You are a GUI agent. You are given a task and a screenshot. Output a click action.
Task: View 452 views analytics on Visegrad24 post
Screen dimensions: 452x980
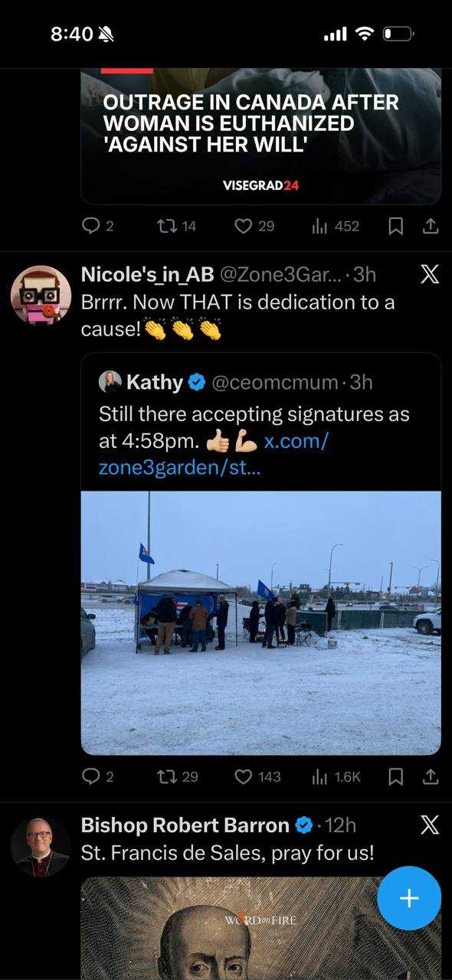pos(336,226)
